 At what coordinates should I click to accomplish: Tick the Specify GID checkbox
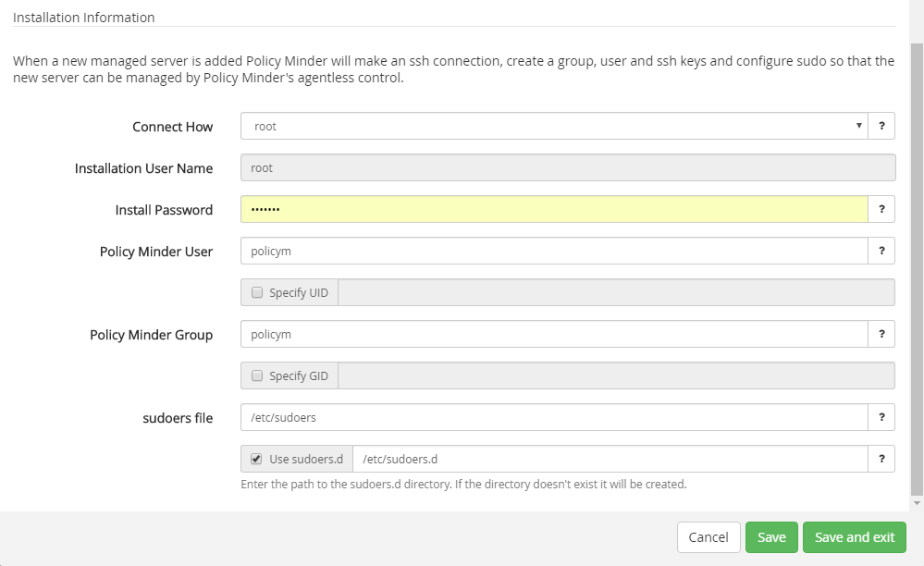(x=257, y=375)
